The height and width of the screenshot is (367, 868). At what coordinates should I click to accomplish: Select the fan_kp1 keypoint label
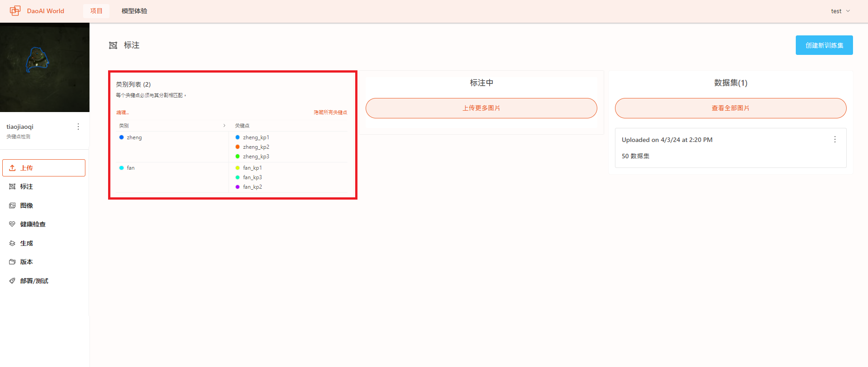click(x=253, y=168)
